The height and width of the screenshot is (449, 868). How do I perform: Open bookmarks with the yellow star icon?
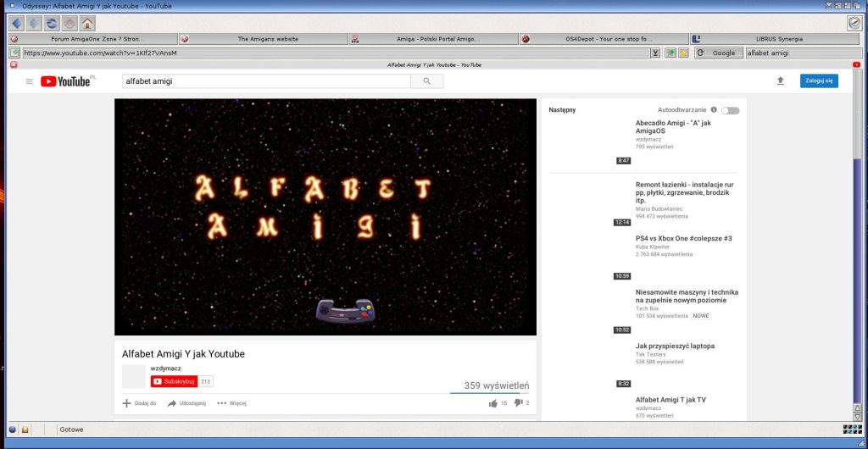point(684,53)
